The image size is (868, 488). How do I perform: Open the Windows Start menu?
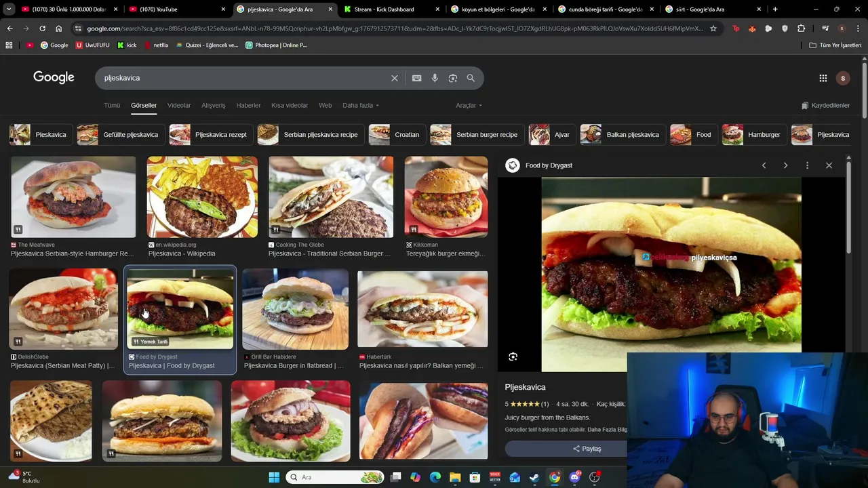[274, 477]
